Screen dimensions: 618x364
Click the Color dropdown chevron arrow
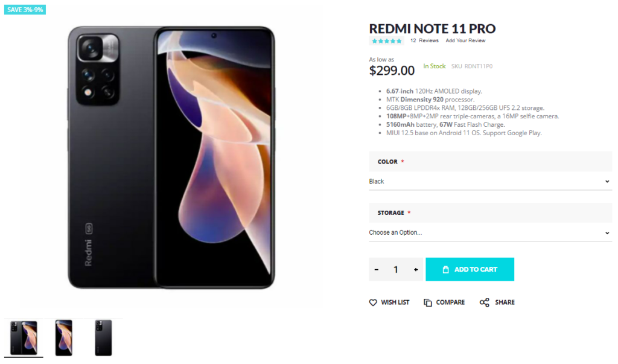(x=607, y=182)
